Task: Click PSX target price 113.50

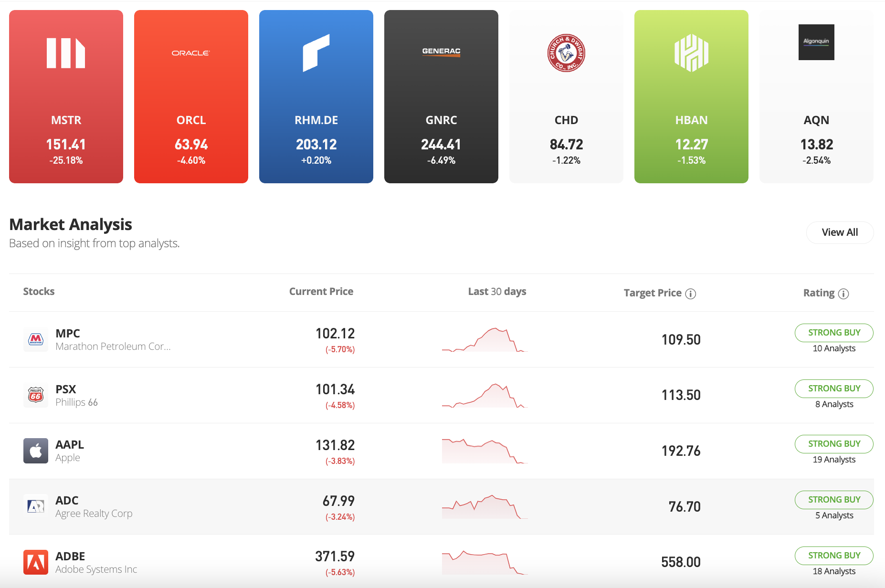Action: (x=681, y=395)
